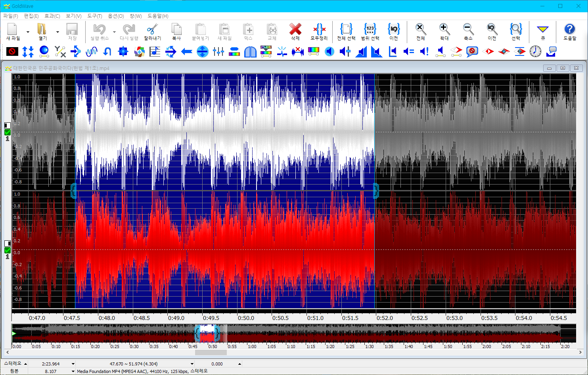Screen dimensions: 588x375
Task: Click the scrollbar right arrow under the overview
Action: pos(580,352)
